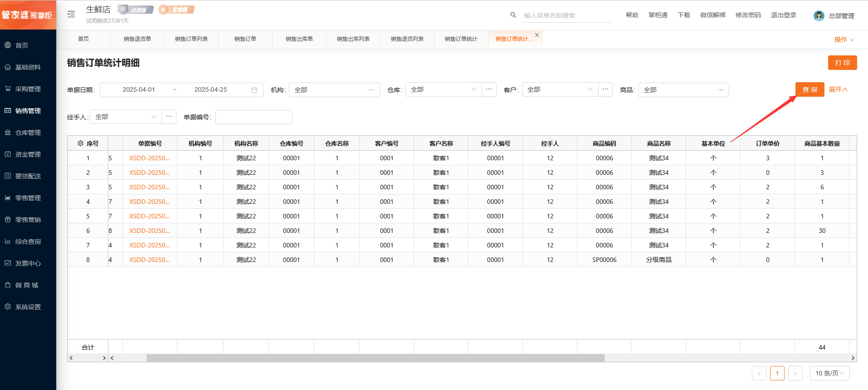This screenshot has height=390, width=868.
Task: Open the 操作 dropdown menu
Action: (844, 39)
